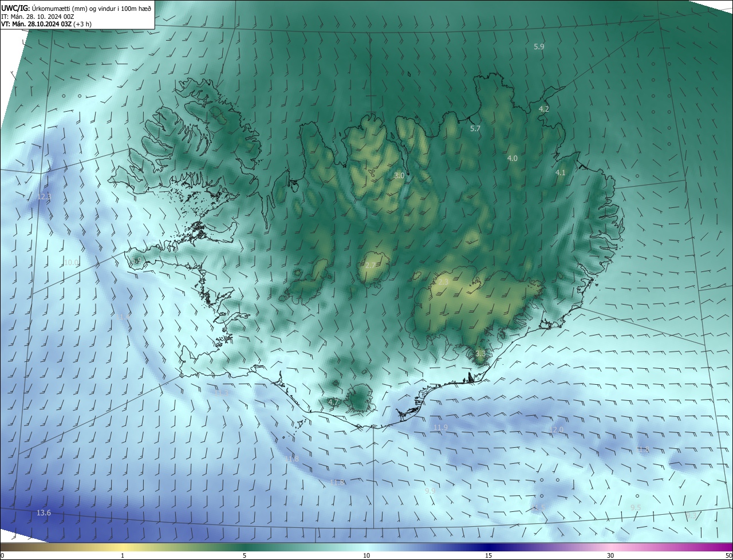This screenshot has width=733, height=560.
Task: Click the 9.5 value label
Action: click(x=636, y=508)
